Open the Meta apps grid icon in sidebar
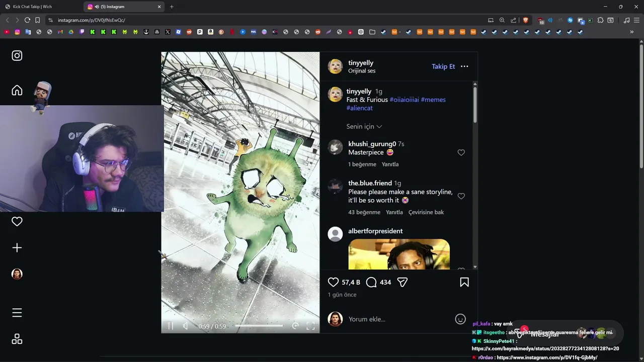644x362 pixels. coord(17,339)
